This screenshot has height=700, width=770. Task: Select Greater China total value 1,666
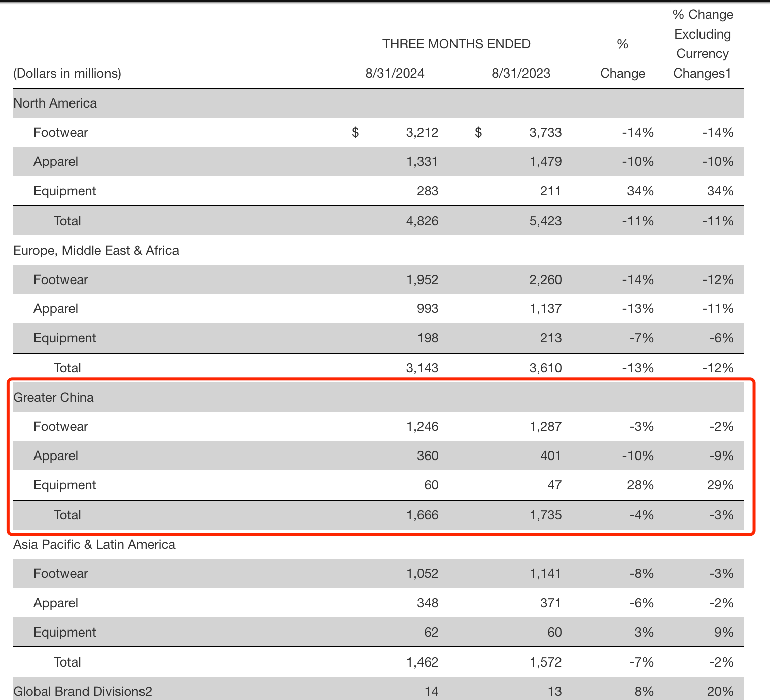[x=422, y=515]
